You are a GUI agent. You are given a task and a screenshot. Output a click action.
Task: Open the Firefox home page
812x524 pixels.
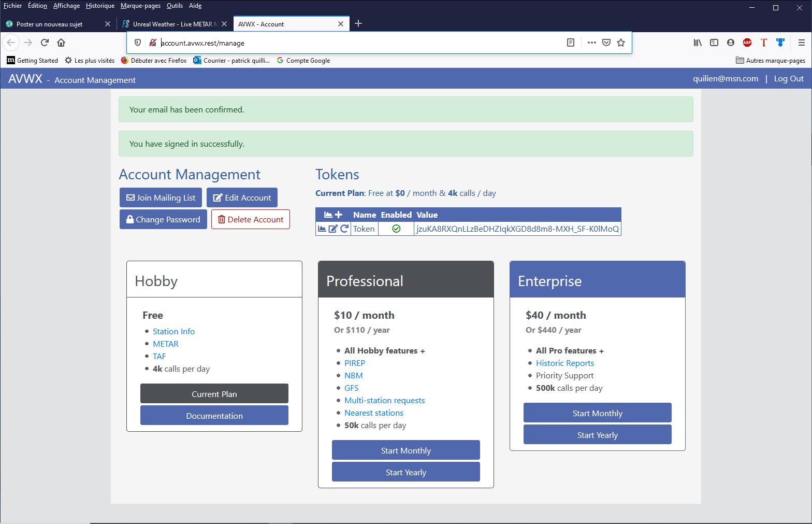61,43
